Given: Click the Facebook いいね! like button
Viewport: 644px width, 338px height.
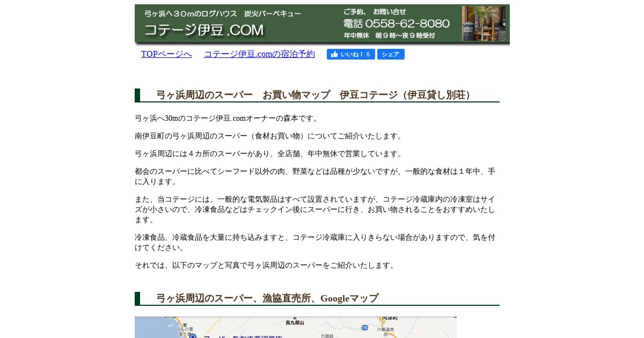Looking at the screenshot, I should click(x=350, y=54).
